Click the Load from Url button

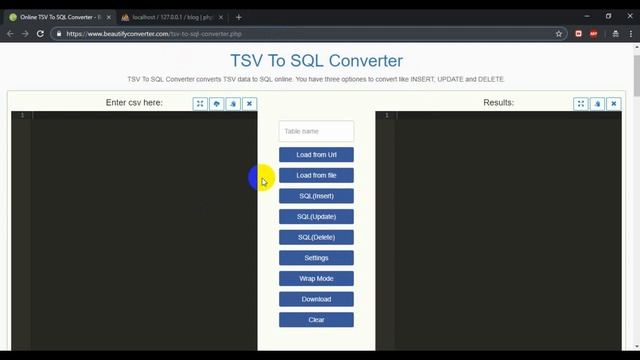[316, 155]
